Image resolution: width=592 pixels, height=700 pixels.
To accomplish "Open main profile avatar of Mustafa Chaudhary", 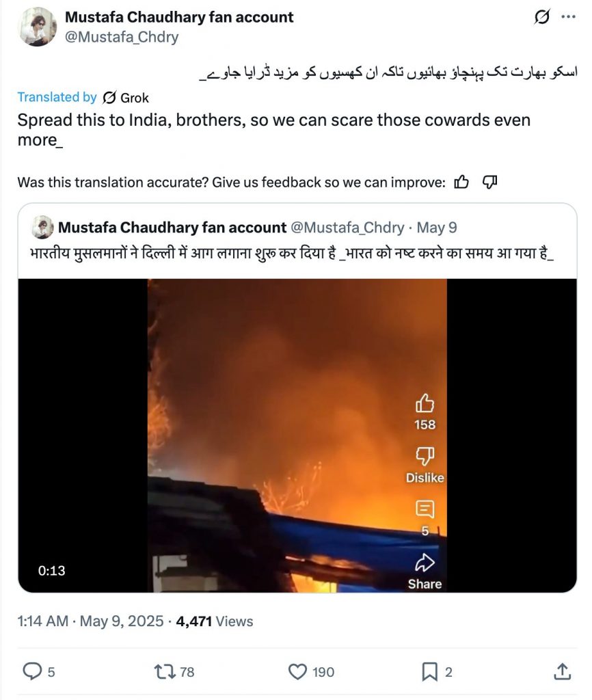I will tap(38, 27).
